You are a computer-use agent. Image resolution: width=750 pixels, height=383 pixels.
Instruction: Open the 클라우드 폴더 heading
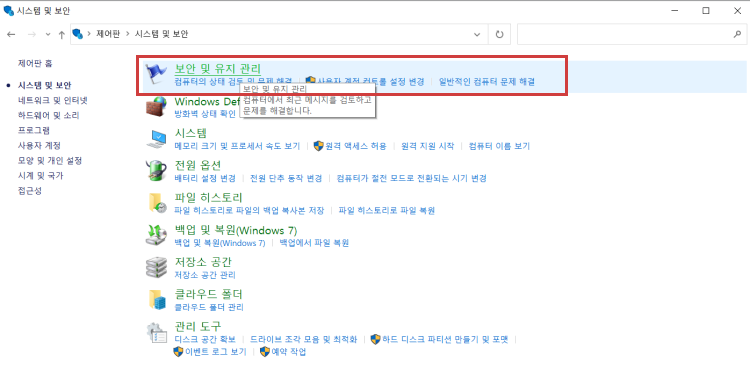point(209,294)
